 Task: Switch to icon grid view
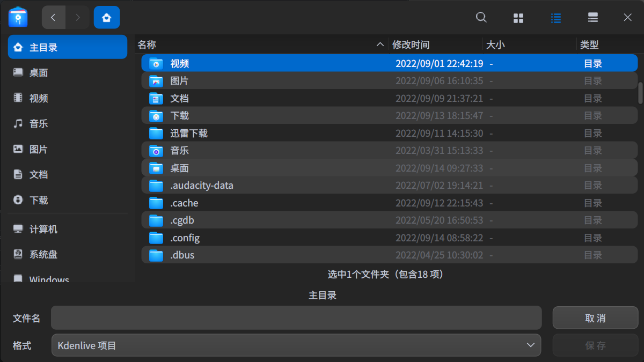pos(518,18)
